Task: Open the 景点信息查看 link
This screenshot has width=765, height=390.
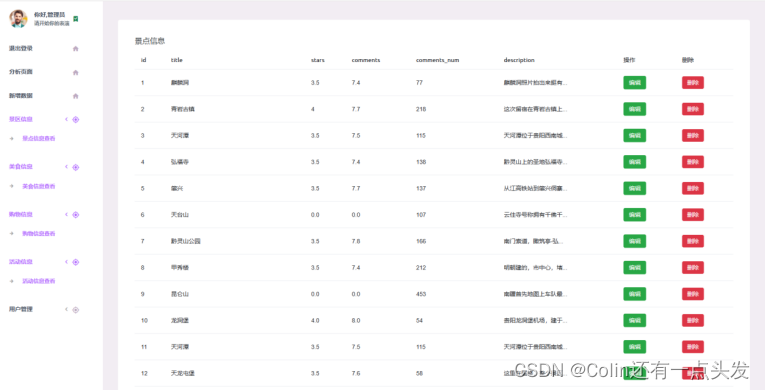Action: (39, 139)
